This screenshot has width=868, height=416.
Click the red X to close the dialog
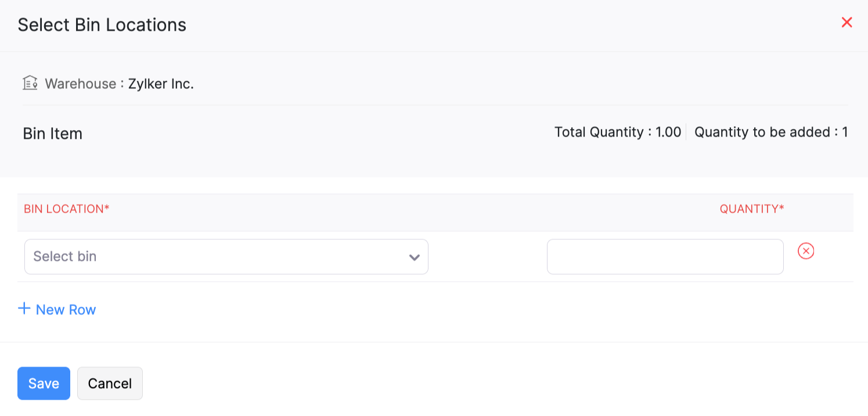[x=847, y=22]
